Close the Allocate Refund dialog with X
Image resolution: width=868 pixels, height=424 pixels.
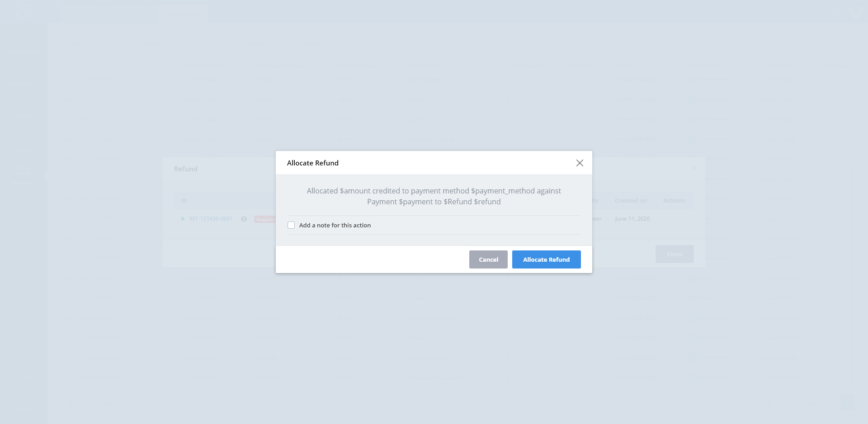580,163
